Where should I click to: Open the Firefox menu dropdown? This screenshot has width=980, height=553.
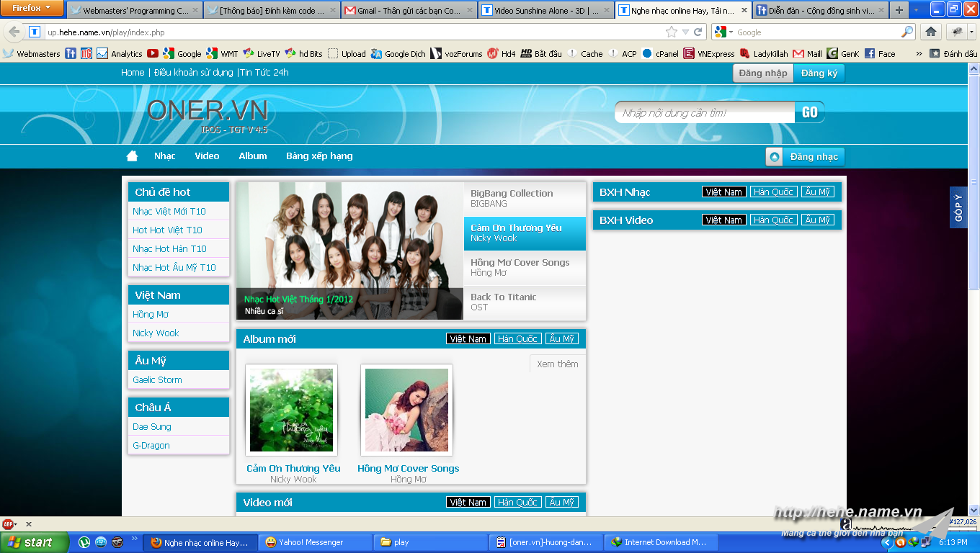(32, 8)
